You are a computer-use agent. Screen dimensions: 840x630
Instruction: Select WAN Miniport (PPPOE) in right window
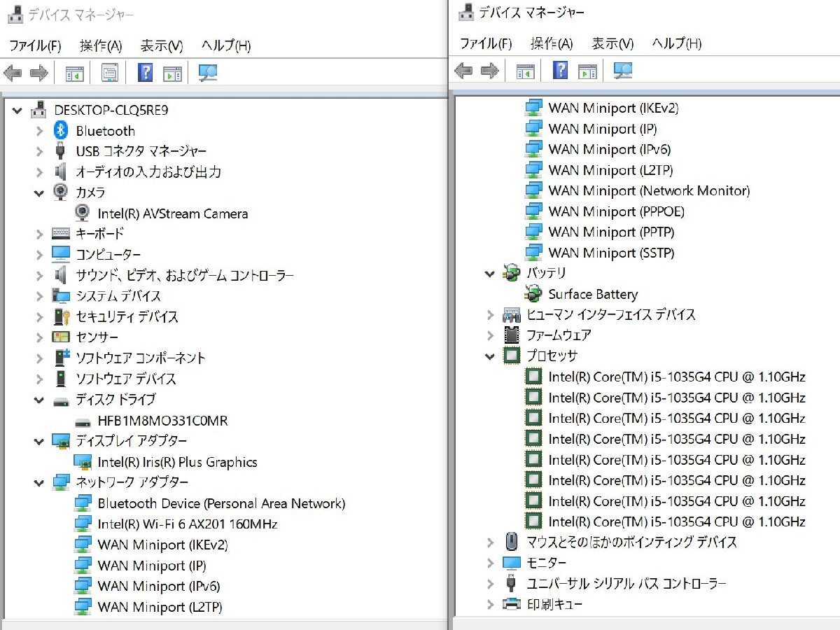click(x=616, y=211)
